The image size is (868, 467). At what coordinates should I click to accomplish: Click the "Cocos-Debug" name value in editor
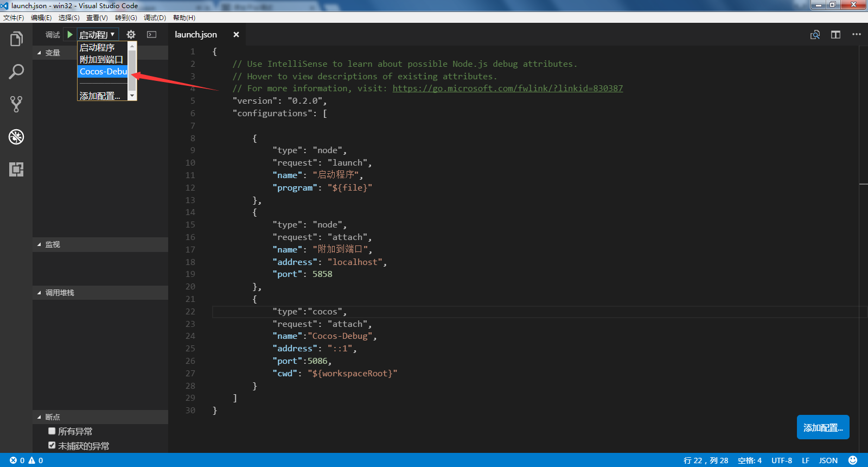[340, 336]
